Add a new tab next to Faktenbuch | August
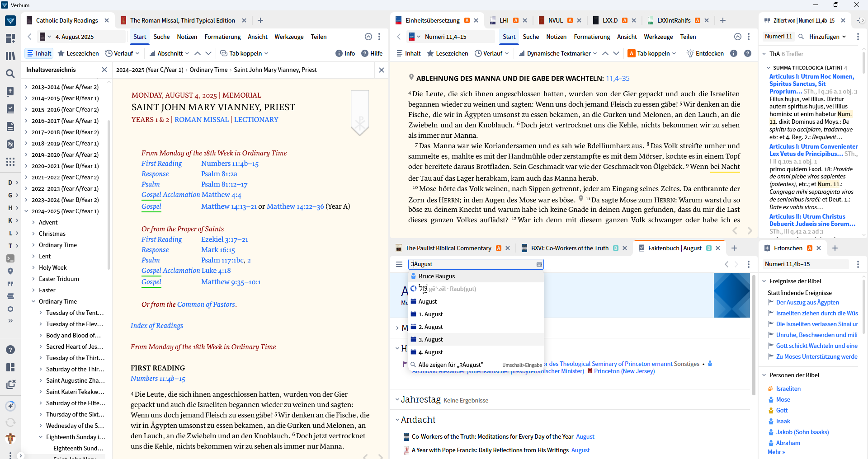 click(x=734, y=248)
